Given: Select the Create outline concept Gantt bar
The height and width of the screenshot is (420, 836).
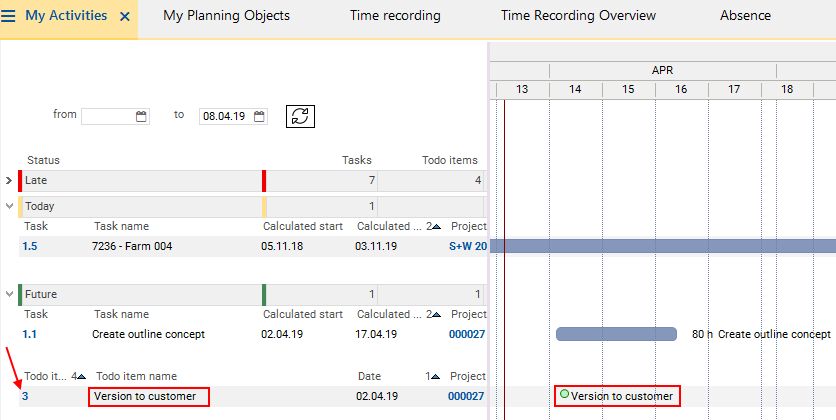Looking at the screenshot, I should tap(616, 334).
